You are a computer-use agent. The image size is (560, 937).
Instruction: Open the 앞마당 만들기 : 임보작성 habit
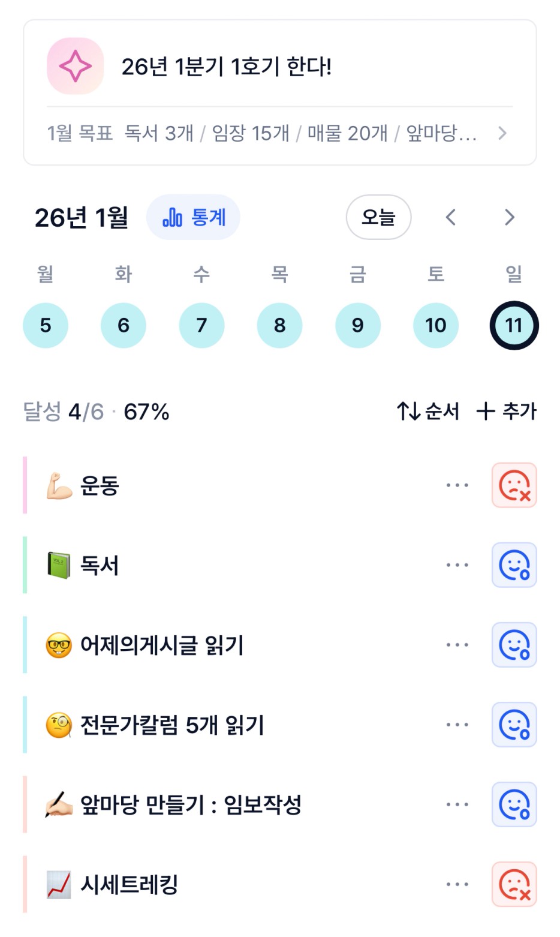(x=191, y=804)
